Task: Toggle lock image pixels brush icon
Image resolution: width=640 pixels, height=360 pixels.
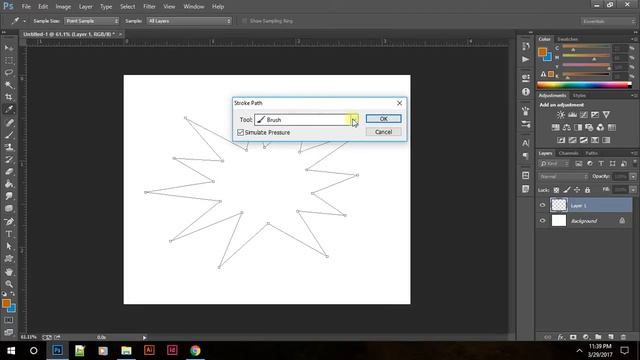Action: pyautogui.click(x=567, y=190)
